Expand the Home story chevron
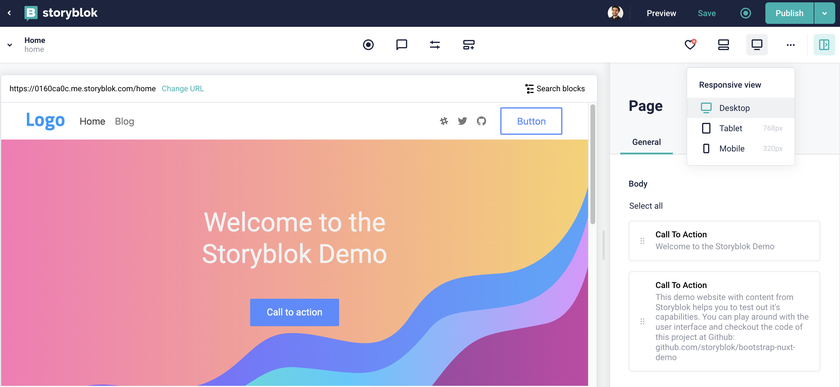 [10, 45]
